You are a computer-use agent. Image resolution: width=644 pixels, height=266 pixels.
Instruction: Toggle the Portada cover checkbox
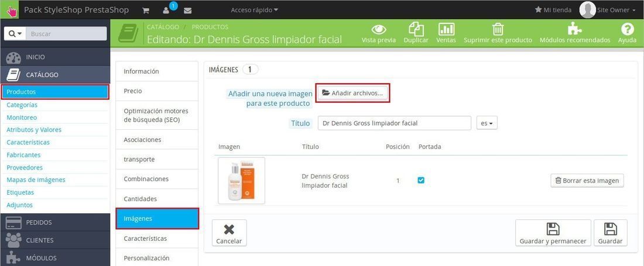(421, 180)
